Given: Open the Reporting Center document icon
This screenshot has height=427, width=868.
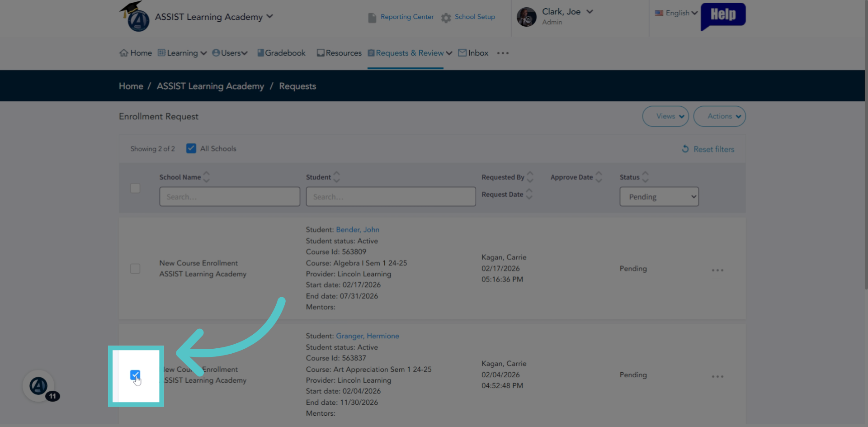Looking at the screenshot, I should 372,17.
